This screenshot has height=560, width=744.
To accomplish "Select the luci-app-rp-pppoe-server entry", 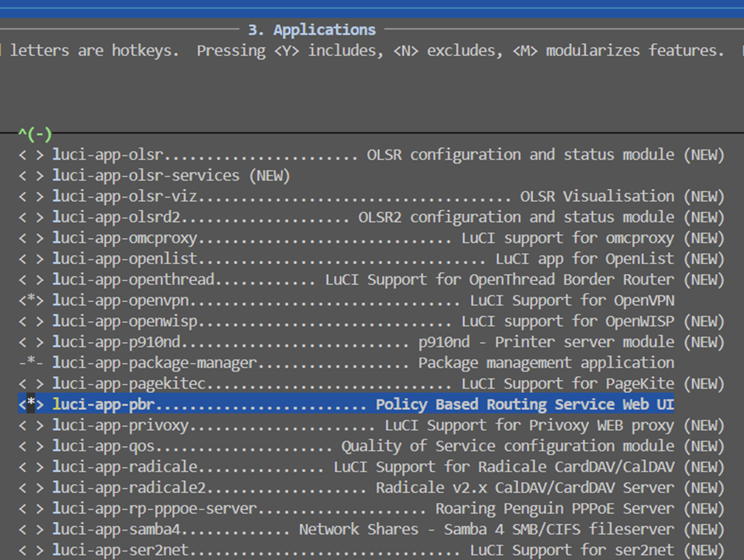I will point(371,509).
